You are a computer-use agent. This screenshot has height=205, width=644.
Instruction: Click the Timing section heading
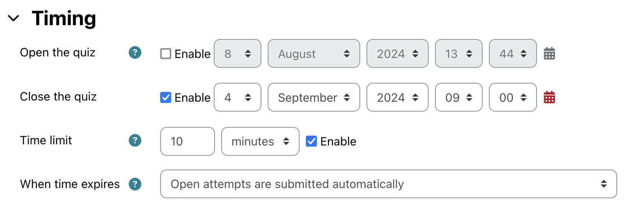[x=64, y=18]
